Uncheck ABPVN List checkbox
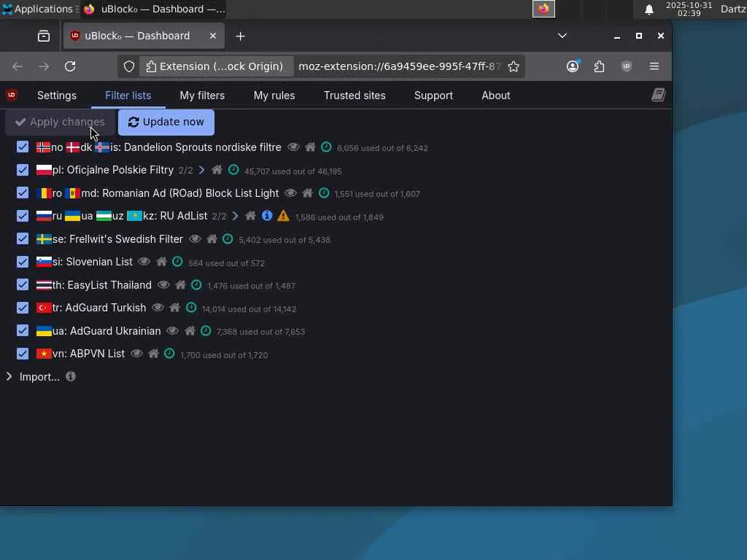Image resolution: width=747 pixels, height=560 pixels. (x=23, y=354)
